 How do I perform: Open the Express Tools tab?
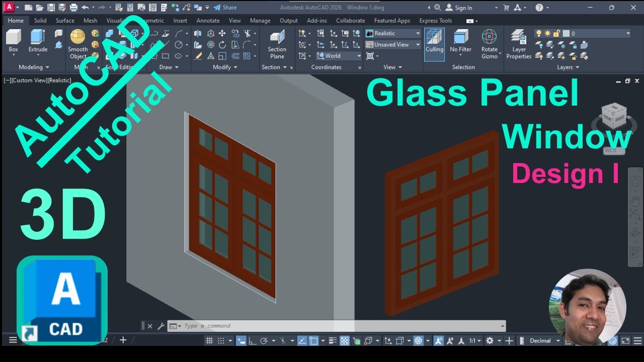click(x=436, y=21)
